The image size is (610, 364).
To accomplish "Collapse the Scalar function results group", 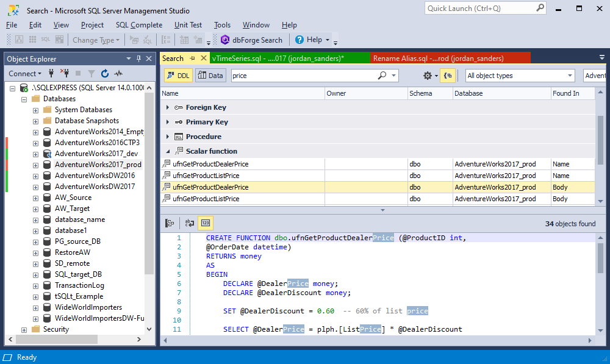I will click(x=168, y=151).
